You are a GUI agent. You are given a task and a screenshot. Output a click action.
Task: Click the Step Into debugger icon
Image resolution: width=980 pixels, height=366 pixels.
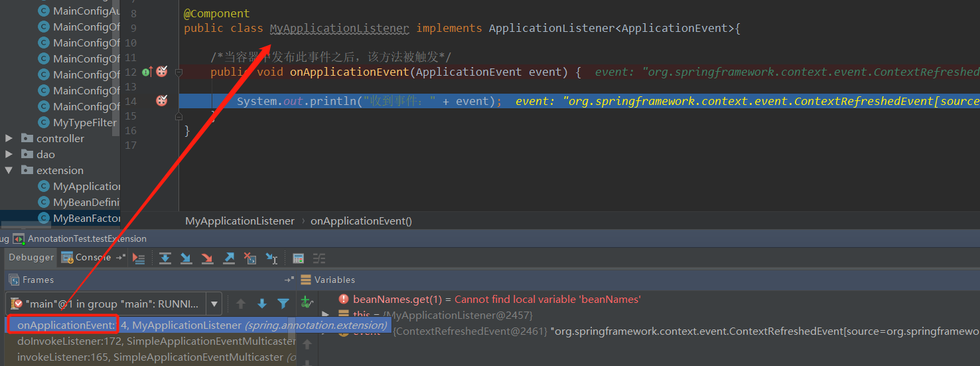pos(186,258)
